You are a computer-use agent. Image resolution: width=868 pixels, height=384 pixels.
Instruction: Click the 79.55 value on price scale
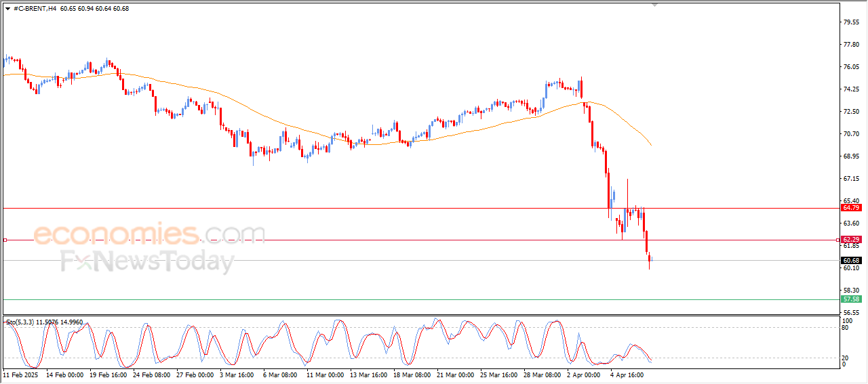coord(851,22)
